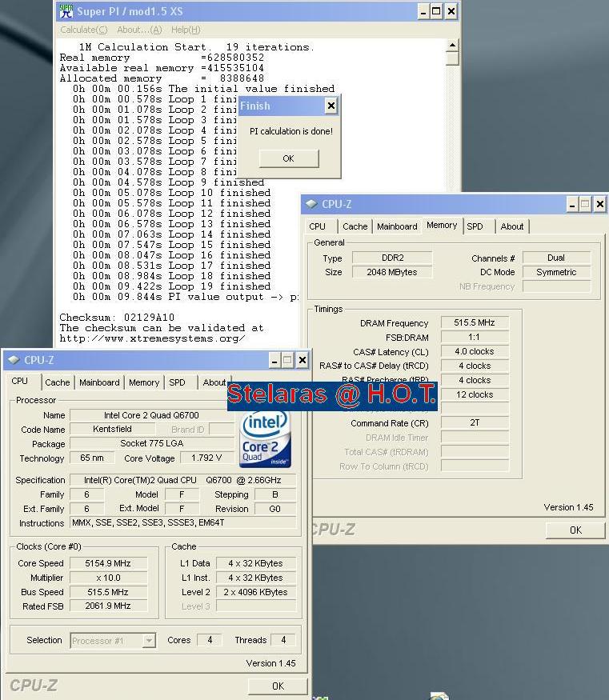Image resolution: width=609 pixels, height=700 pixels.
Task: Expand the Processor #1 selection dropdown
Action: tap(149, 641)
